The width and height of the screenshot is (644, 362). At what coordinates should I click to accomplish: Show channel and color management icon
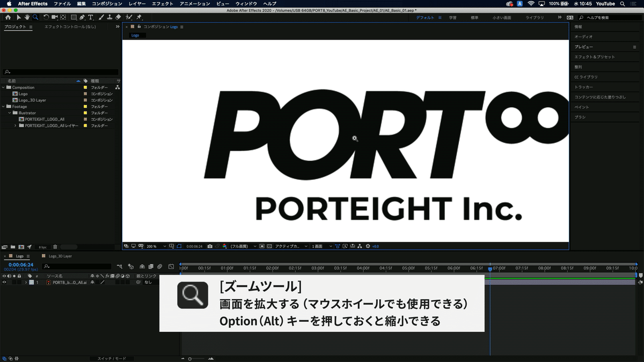(225, 246)
